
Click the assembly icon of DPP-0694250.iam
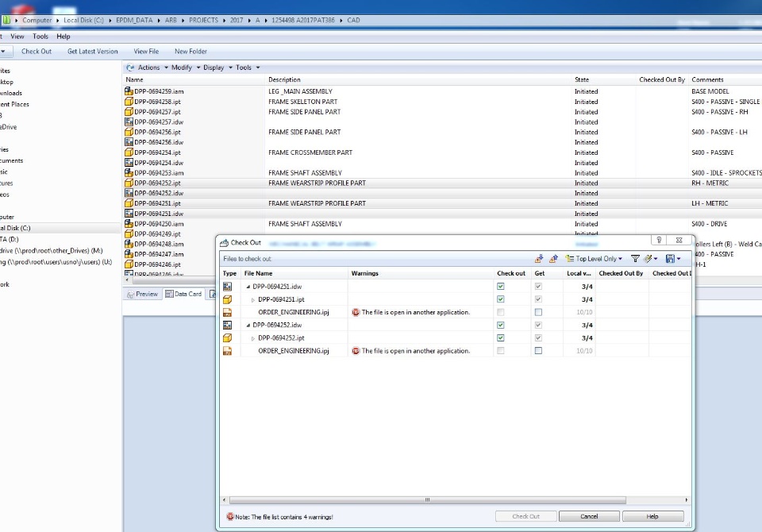129,224
